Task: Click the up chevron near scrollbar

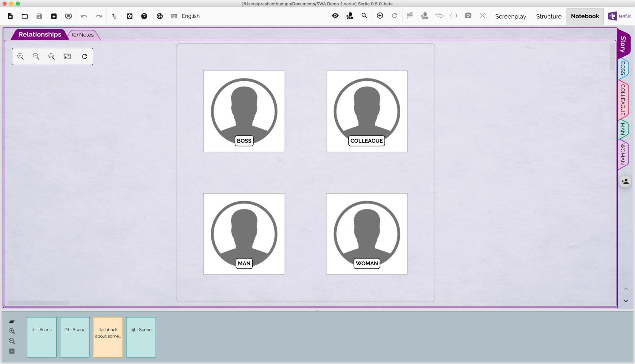Action: click(x=626, y=289)
